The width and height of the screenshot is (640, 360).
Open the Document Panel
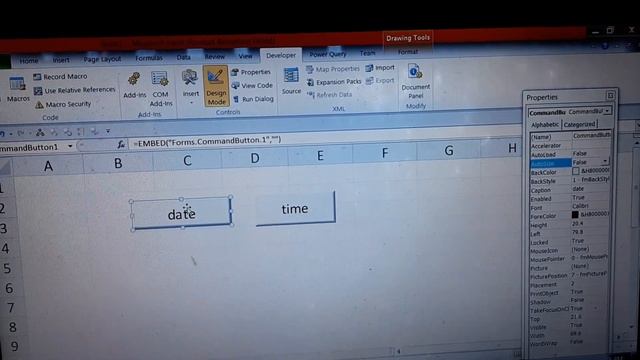point(416,81)
